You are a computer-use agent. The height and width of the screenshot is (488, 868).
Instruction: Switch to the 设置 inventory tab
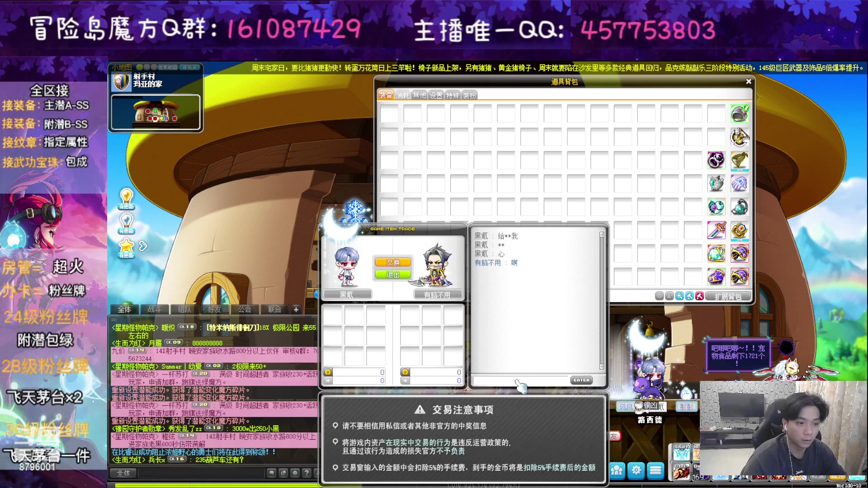[x=436, y=95]
